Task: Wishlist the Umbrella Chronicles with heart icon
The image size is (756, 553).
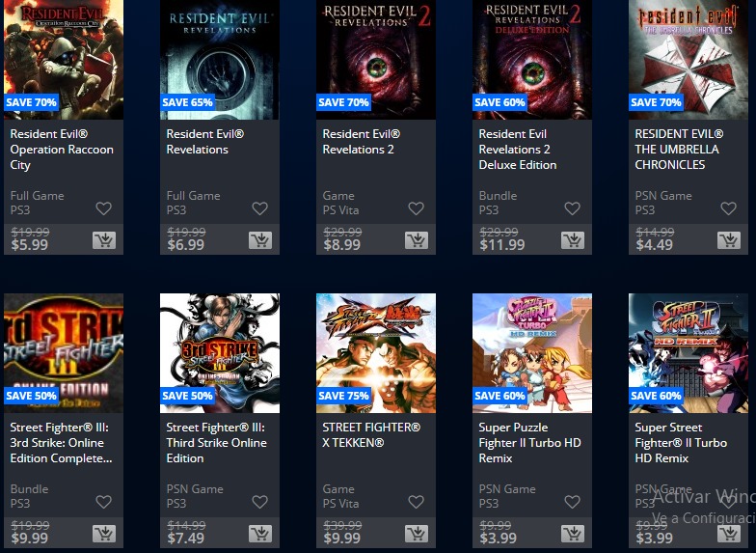Action: (x=729, y=208)
